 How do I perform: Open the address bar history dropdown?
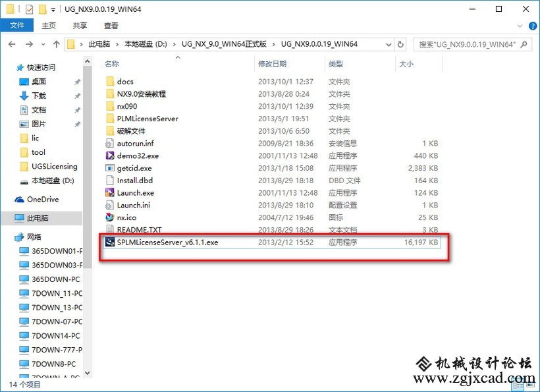click(389, 44)
